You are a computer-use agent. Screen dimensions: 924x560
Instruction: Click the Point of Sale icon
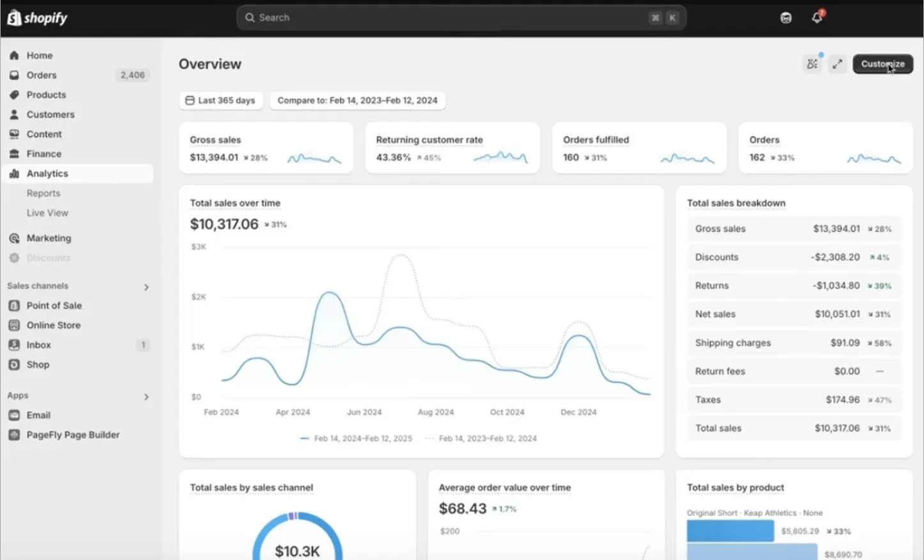tap(14, 306)
